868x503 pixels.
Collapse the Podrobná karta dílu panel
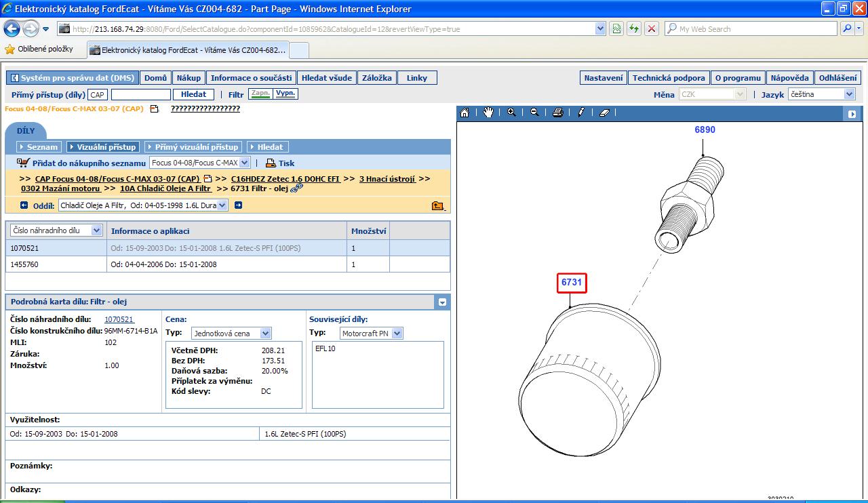click(x=442, y=302)
